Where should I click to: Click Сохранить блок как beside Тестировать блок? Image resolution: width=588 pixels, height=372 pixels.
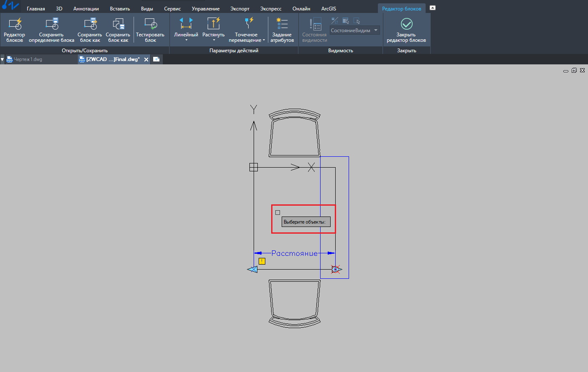[x=118, y=30]
